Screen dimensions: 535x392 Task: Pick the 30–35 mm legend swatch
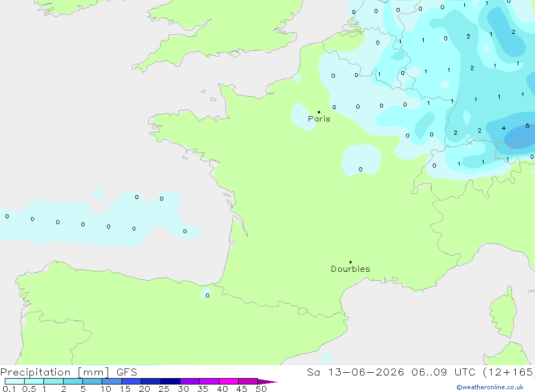[x=190, y=381]
